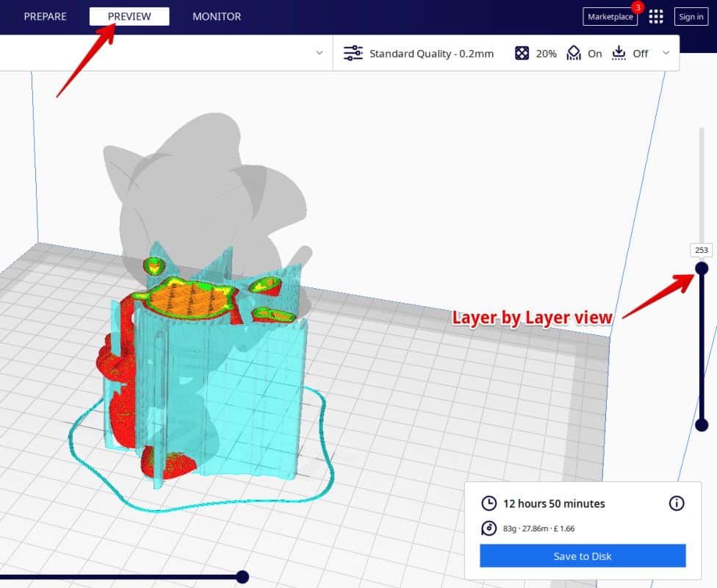
Task: Click the print time information icon
Action: [676, 503]
